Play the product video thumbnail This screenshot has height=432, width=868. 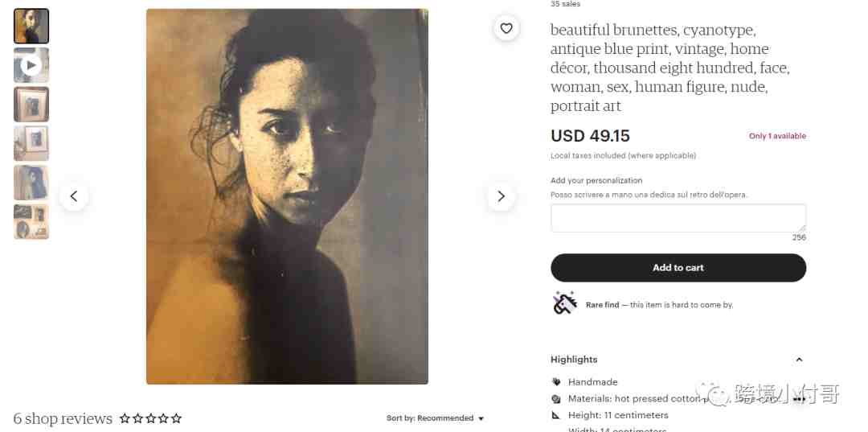(31, 65)
